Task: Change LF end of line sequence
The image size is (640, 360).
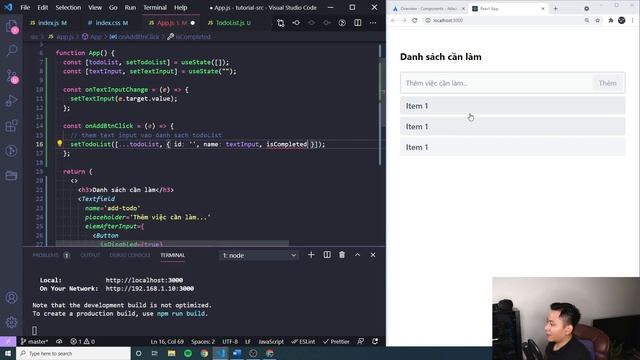Action: click(x=248, y=342)
